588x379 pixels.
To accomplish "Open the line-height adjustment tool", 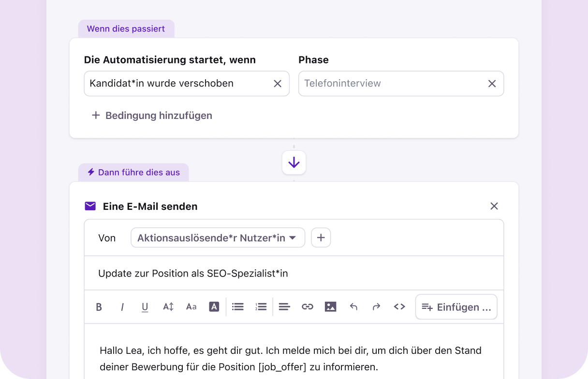I will click(168, 306).
